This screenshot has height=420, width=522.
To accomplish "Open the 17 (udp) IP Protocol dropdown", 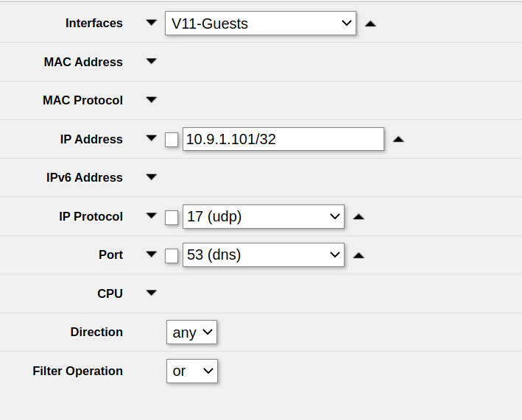I will (263, 217).
